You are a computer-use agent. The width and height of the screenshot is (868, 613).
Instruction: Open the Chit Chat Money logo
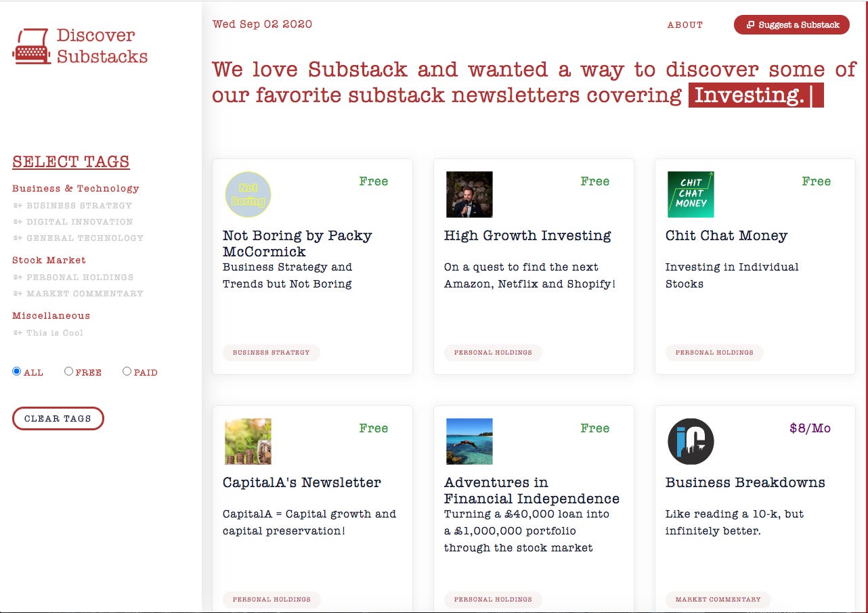[x=691, y=195]
